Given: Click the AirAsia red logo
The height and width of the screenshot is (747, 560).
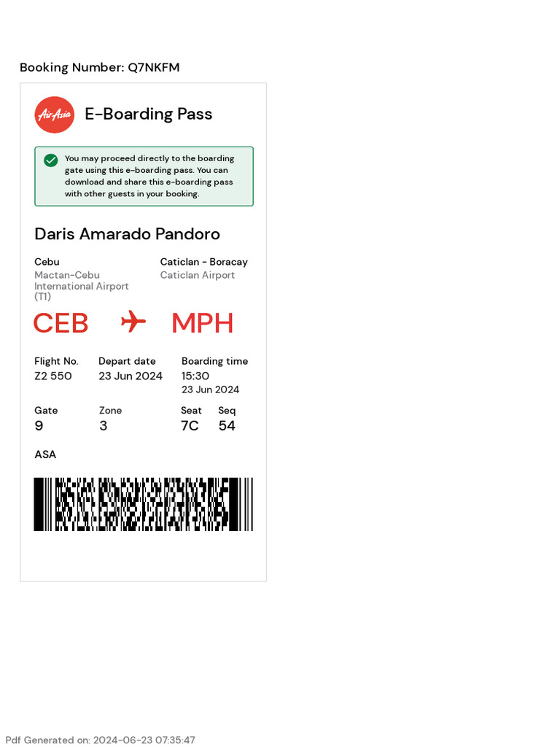Looking at the screenshot, I should click(55, 115).
